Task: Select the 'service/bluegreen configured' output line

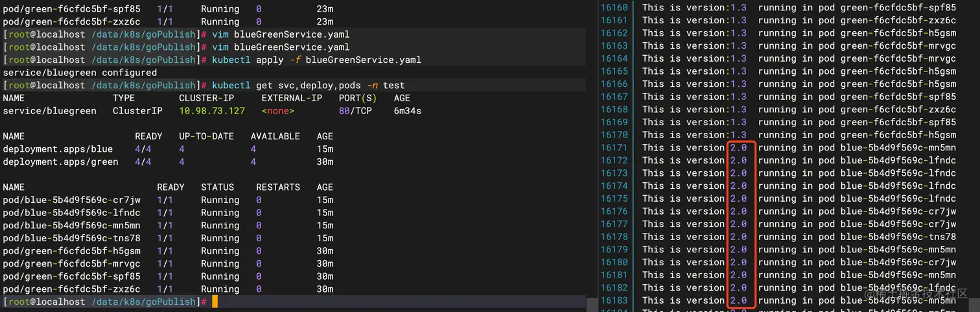Action: 80,73
